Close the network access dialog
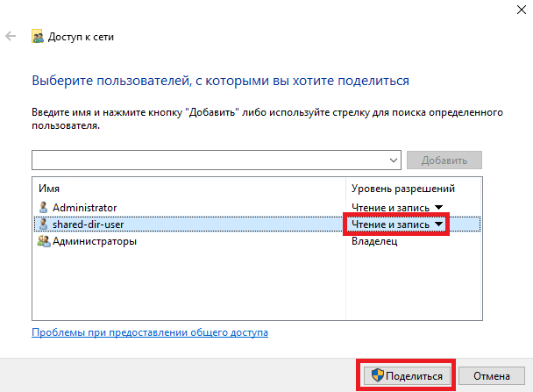 point(521,10)
